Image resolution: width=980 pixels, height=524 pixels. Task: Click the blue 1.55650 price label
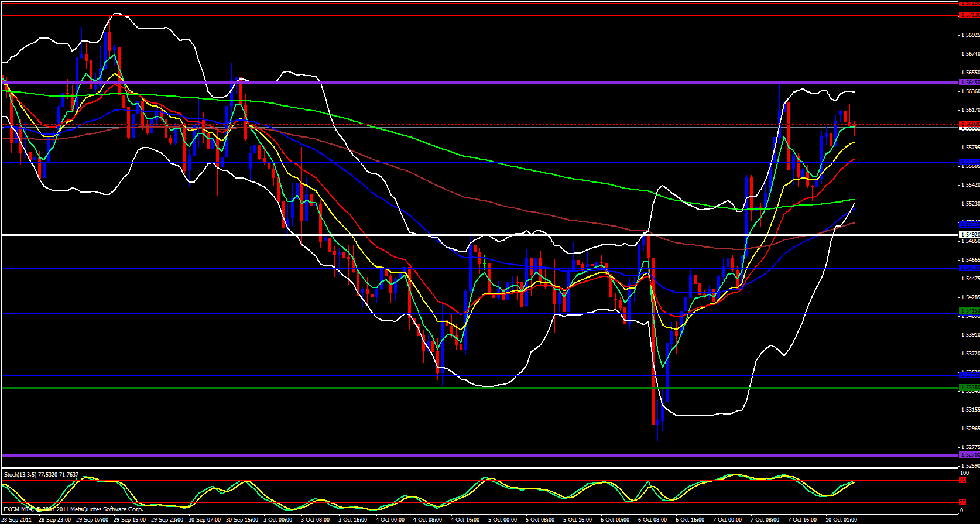pos(969,162)
